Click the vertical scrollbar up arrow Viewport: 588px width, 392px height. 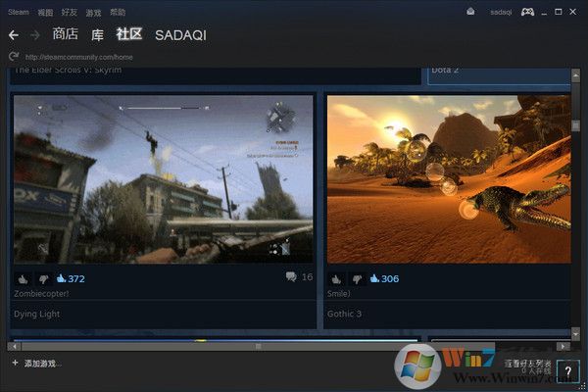point(575,75)
